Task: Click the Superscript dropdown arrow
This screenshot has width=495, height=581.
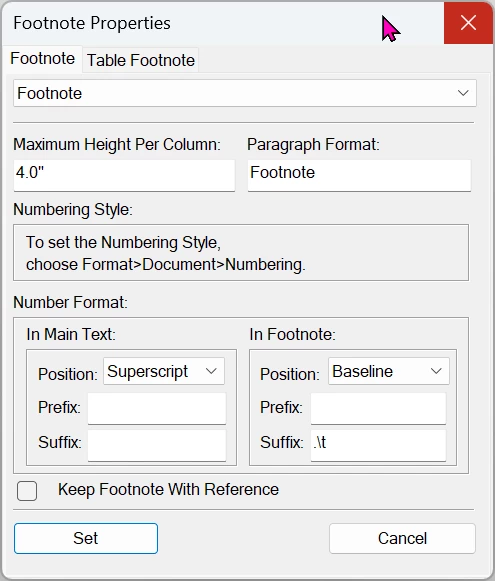Action: [211, 371]
